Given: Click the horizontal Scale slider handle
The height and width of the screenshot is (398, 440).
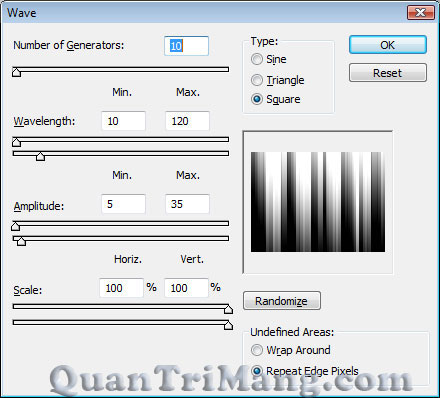Looking at the screenshot, I should point(228,309).
